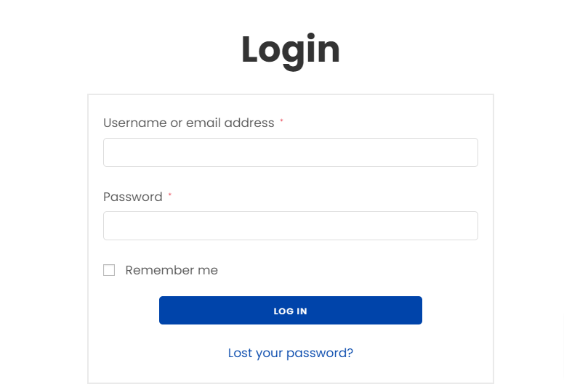Place cursor in the email address textbox

(290, 152)
